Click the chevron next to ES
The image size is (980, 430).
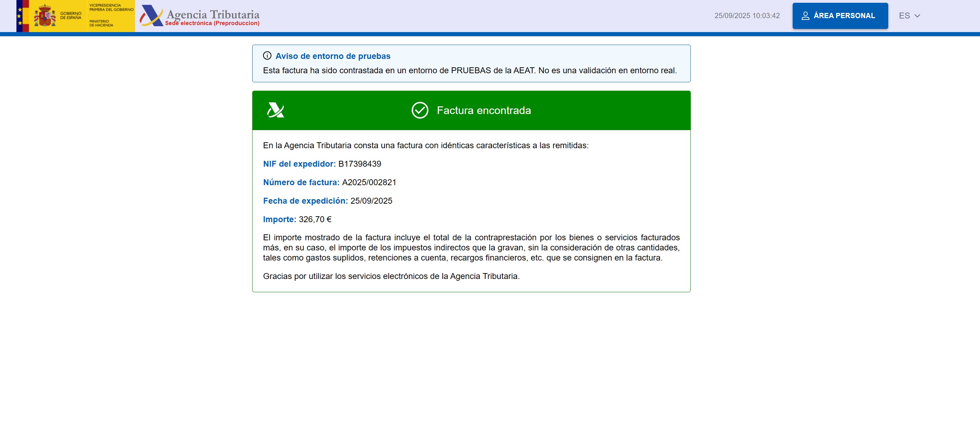pyautogui.click(x=917, y=16)
